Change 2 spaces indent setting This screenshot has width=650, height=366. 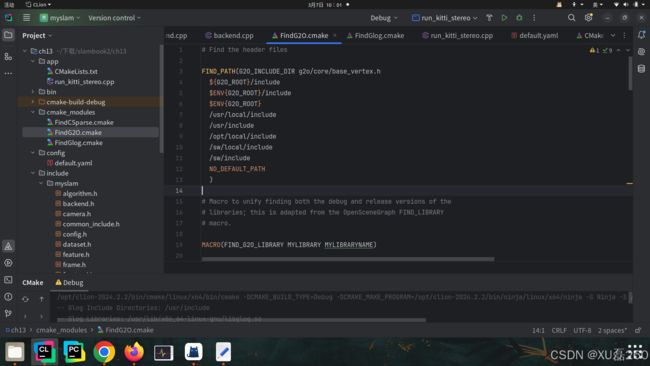612,331
